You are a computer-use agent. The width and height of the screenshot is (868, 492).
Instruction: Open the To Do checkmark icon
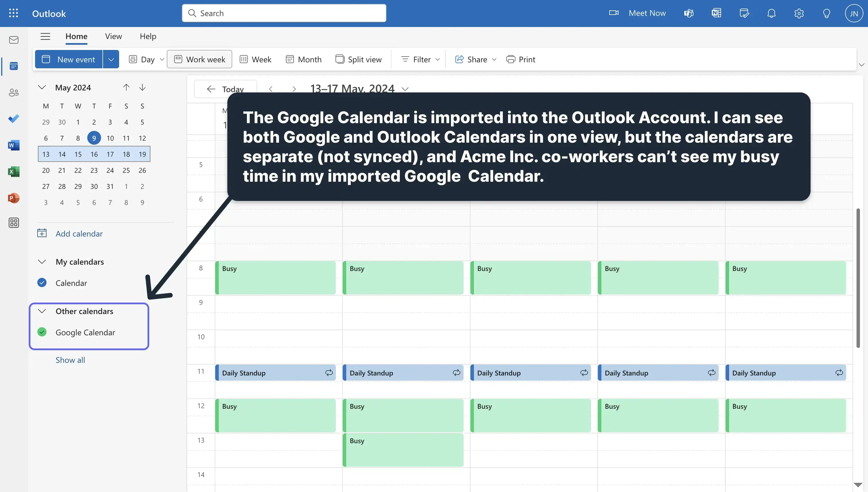14,118
